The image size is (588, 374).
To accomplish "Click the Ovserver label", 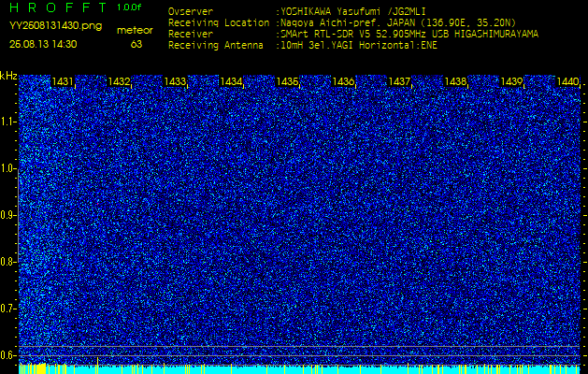I will coord(191,11).
